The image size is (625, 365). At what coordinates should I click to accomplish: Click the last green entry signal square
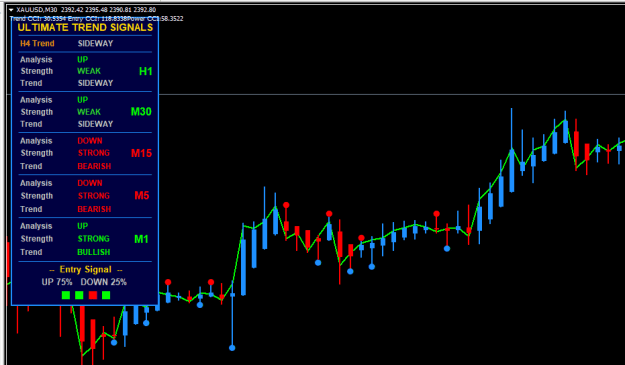106,295
